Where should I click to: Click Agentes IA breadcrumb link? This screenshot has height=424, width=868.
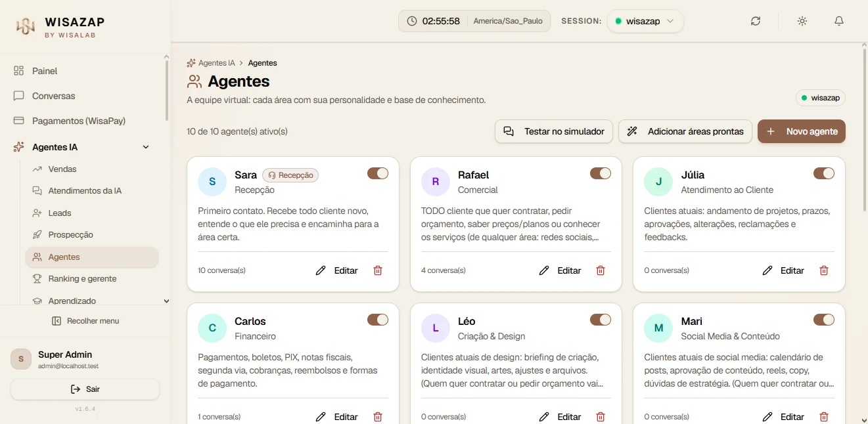[x=217, y=63]
